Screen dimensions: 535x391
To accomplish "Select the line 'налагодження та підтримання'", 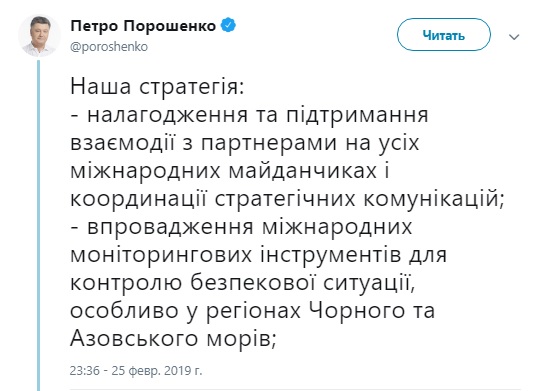I will pyautogui.click(x=258, y=115).
